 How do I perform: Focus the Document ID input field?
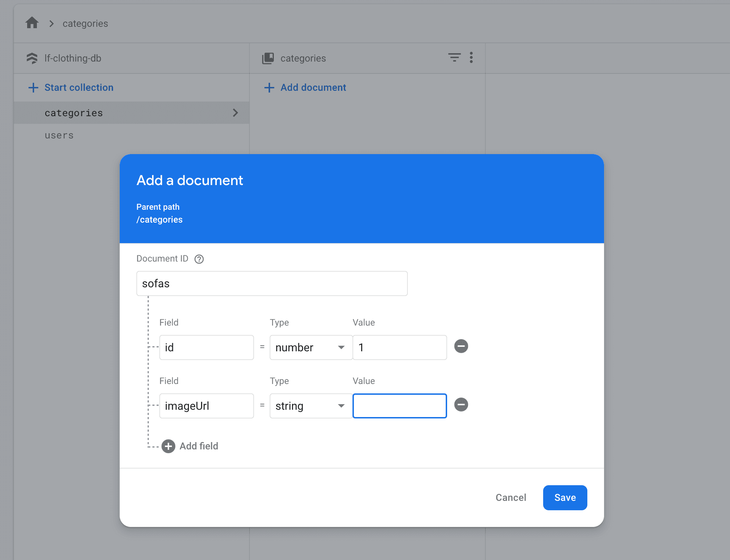[272, 284]
